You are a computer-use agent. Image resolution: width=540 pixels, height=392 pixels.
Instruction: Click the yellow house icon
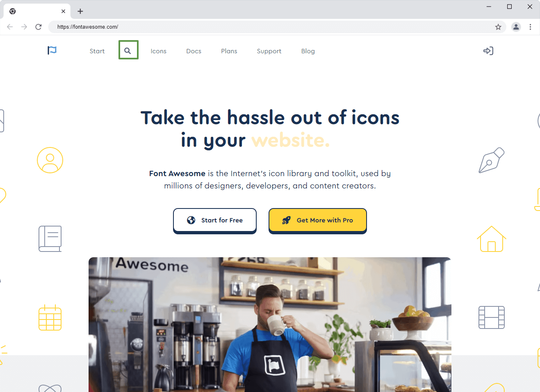[491, 239]
